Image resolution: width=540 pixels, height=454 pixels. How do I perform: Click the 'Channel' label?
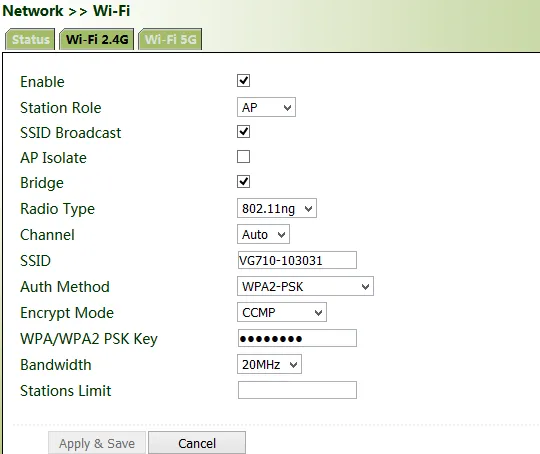[x=47, y=235]
